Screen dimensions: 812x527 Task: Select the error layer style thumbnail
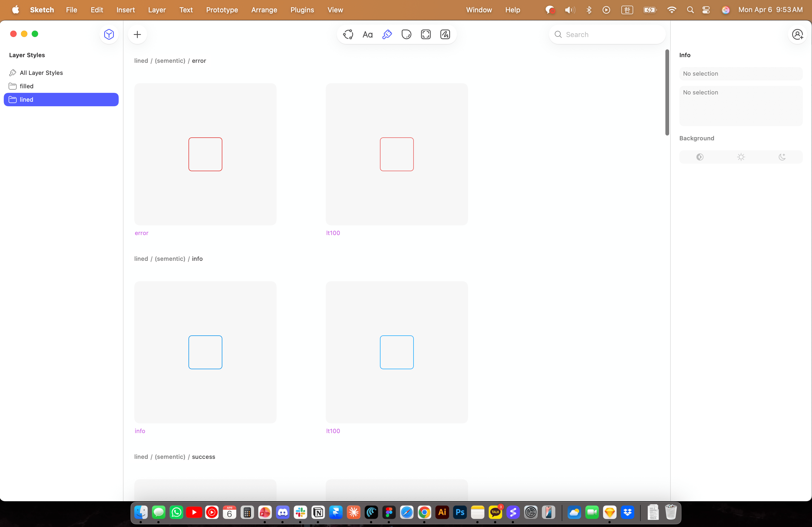click(x=205, y=154)
